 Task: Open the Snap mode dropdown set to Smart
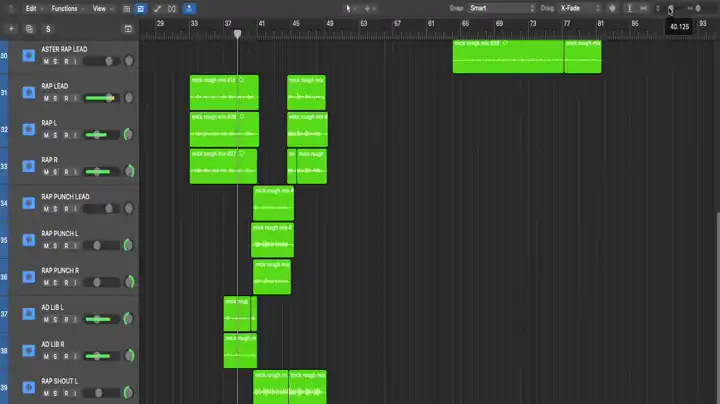pyautogui.click(x=501, y=8)
